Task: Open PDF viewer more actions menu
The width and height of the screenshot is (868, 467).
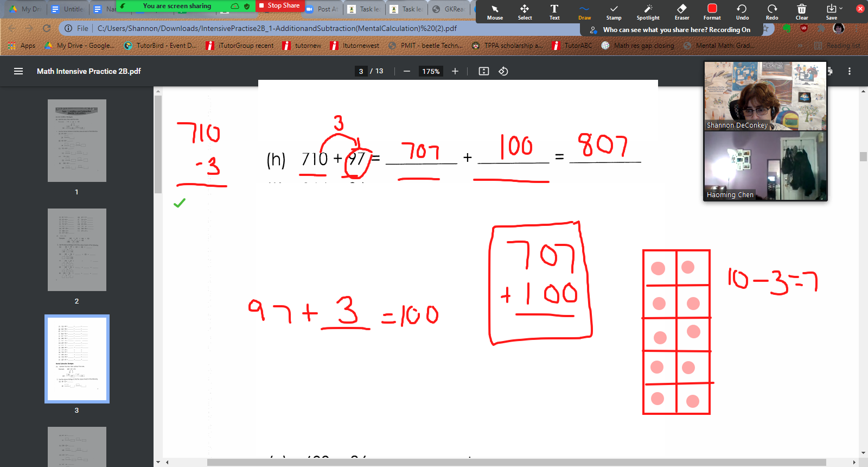Action: [850, 71]
